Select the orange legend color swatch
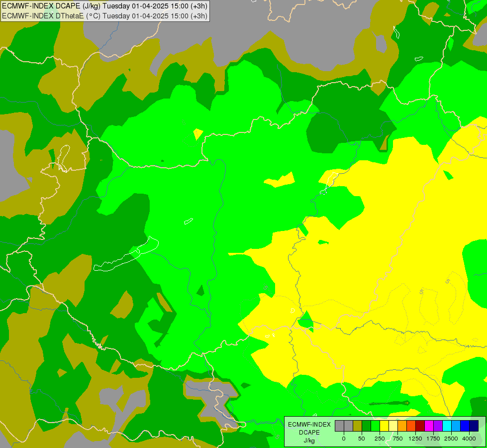Viewport: 487px width, 448px height. (x=402, y=426)
